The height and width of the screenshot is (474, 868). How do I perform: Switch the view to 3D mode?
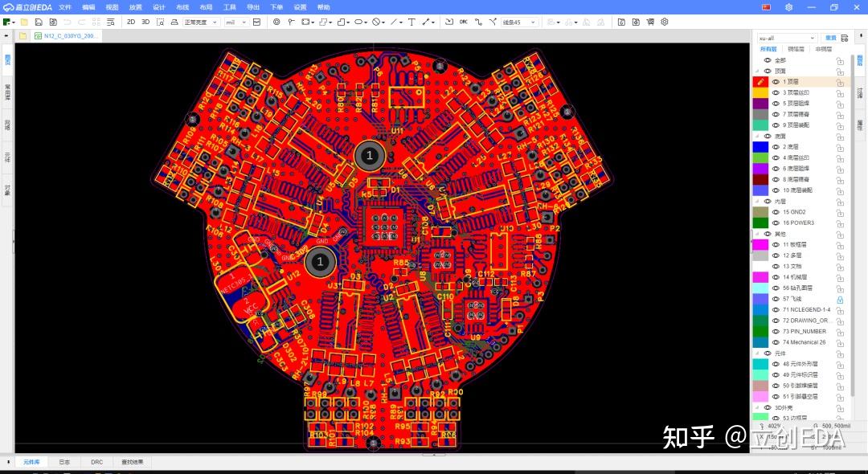tap(145, 22)
